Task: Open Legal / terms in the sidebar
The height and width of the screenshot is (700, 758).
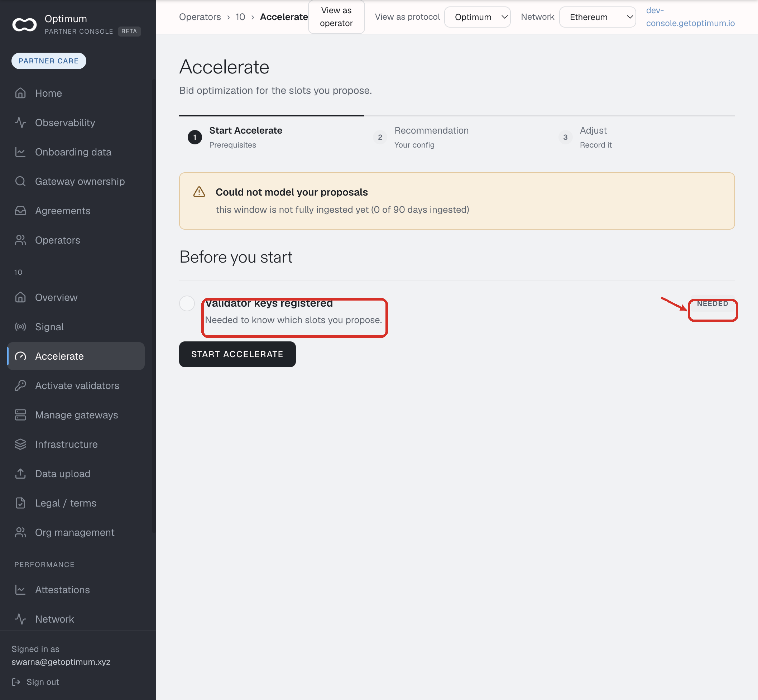Action: 76,503
